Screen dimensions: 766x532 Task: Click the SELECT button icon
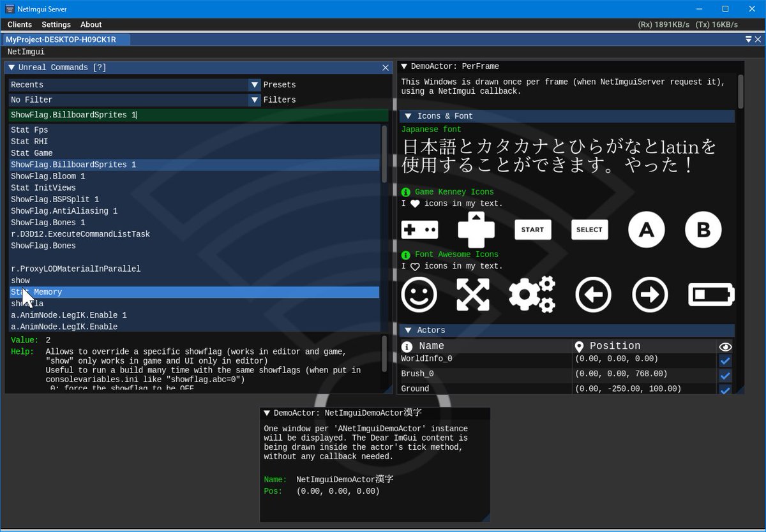point(589,230)
